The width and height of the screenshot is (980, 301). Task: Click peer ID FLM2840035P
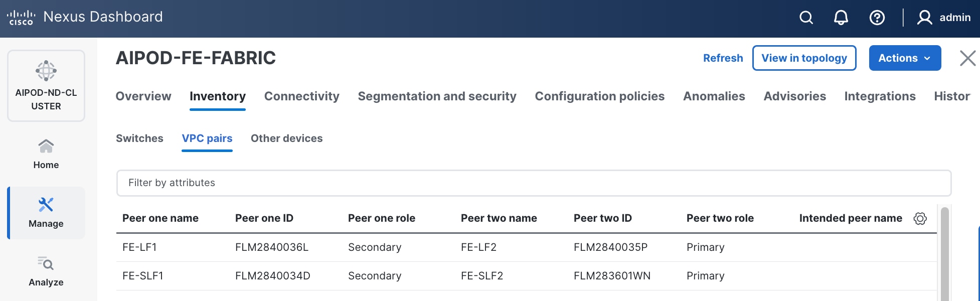[611, 247]
